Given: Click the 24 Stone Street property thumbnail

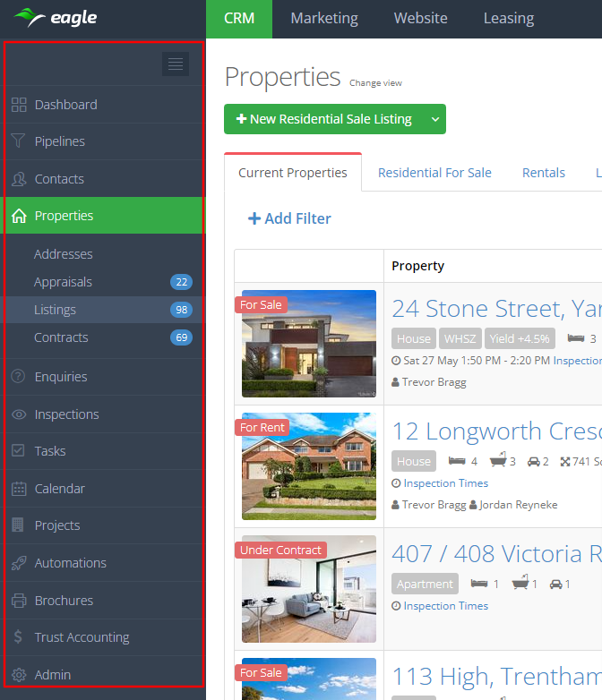Looking at the screenshot, I should pyautogui.click(x=309, y=344).
